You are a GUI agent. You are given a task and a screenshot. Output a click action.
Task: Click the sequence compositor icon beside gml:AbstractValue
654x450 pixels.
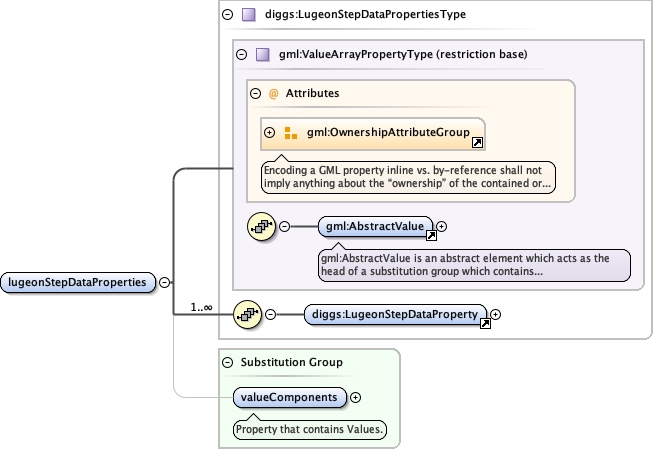[x=261, y=227]
